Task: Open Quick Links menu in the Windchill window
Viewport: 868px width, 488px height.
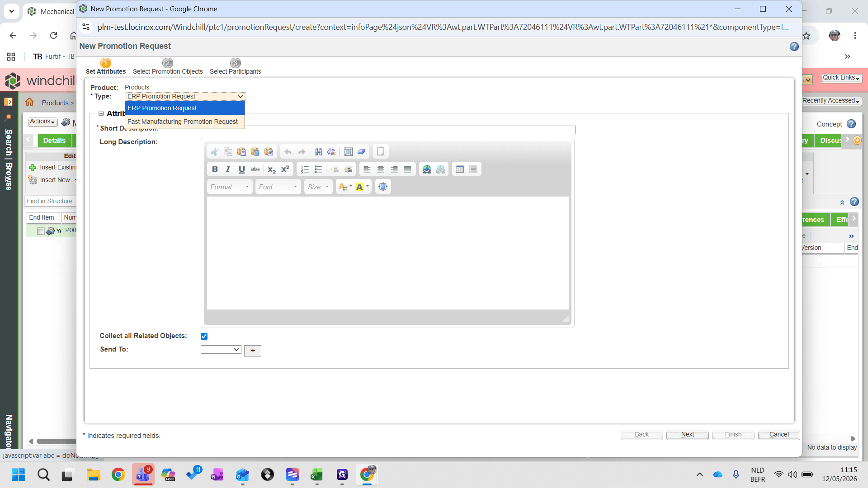Action: [x=841, y=78]
